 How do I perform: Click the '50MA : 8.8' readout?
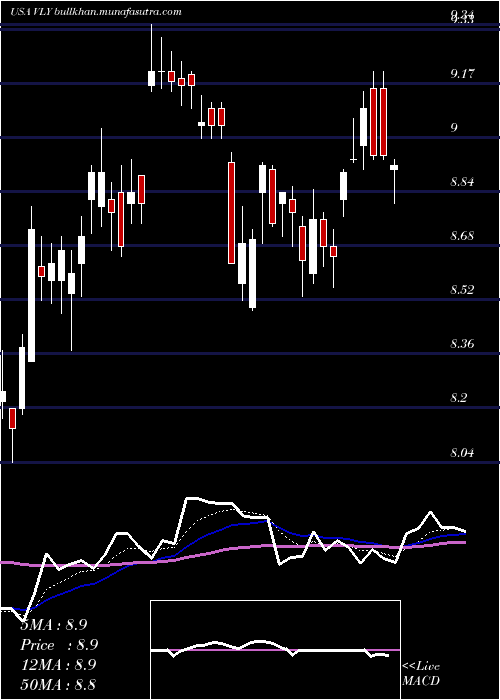[x=58, y=684]
